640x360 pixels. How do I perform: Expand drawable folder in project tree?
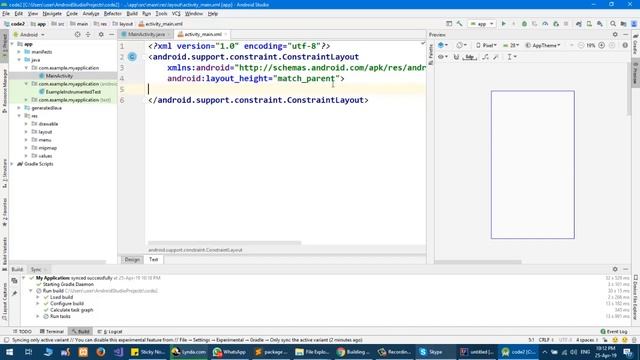(27, 124)
